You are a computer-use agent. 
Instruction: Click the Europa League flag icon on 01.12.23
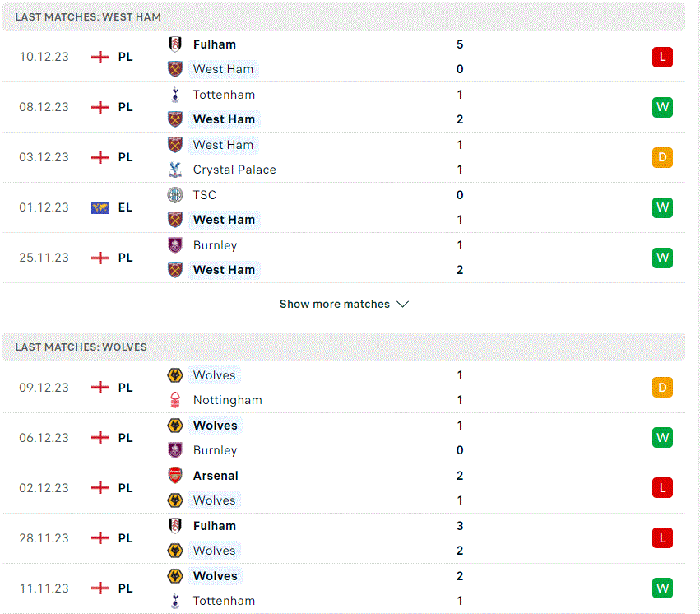coord(100,207)
